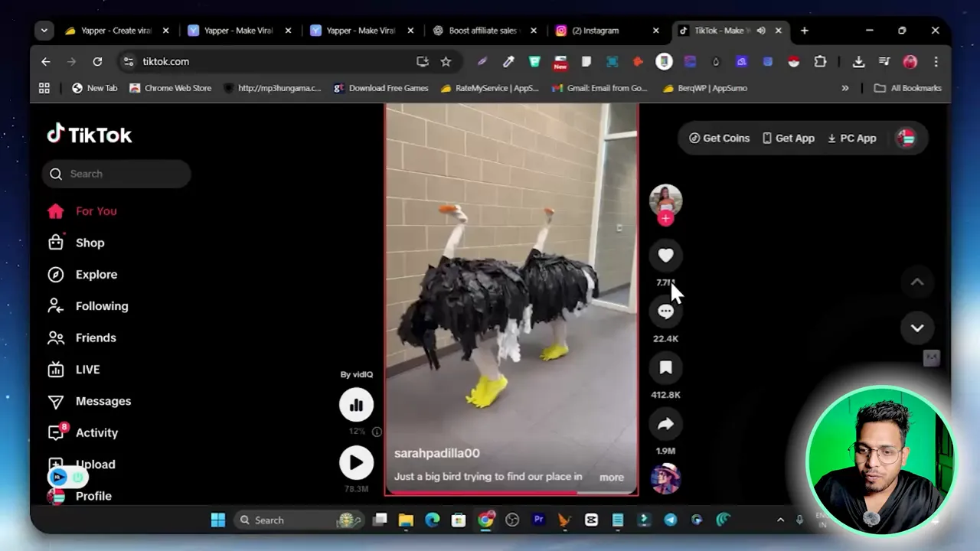
Task: Like the ostrich video
Action: pos(665,255)
